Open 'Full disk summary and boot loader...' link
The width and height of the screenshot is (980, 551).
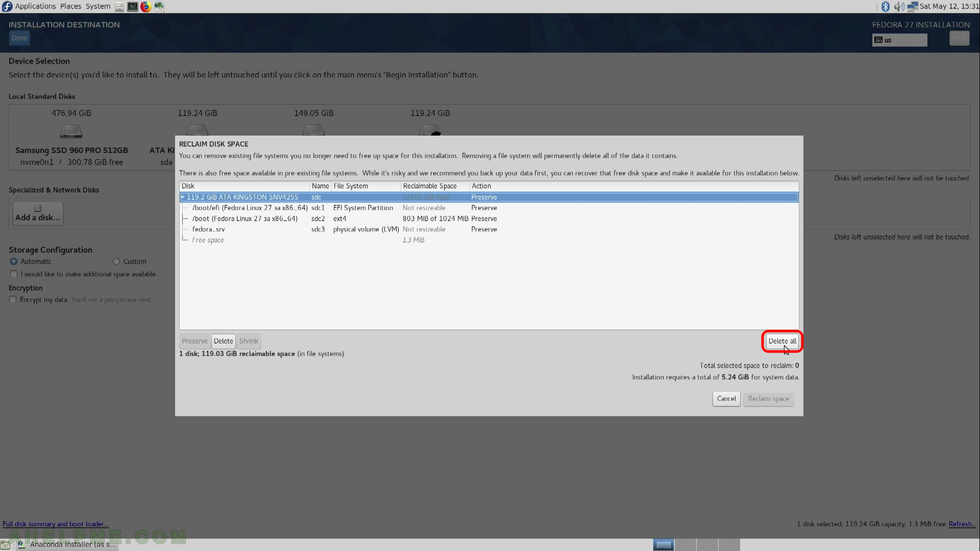[x=56, y=524]
